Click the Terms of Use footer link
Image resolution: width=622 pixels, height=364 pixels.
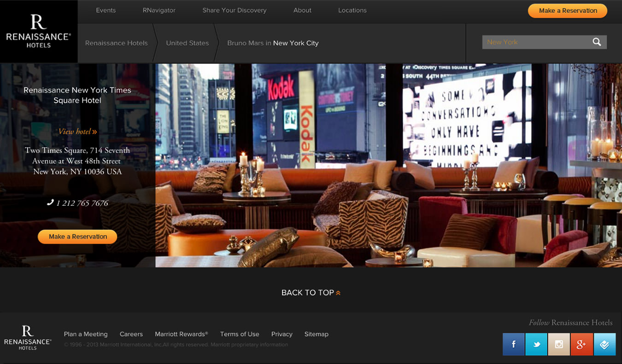(240, 334)
